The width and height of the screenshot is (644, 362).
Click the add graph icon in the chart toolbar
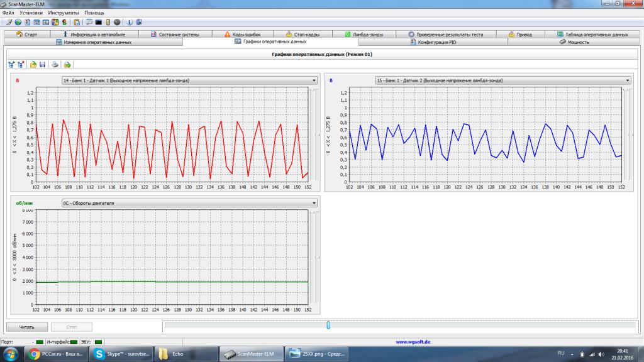pos(11,65)
